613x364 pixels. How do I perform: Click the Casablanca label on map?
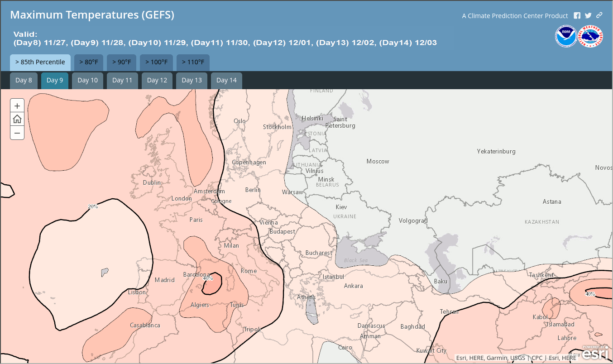click(x=145, y=325)
